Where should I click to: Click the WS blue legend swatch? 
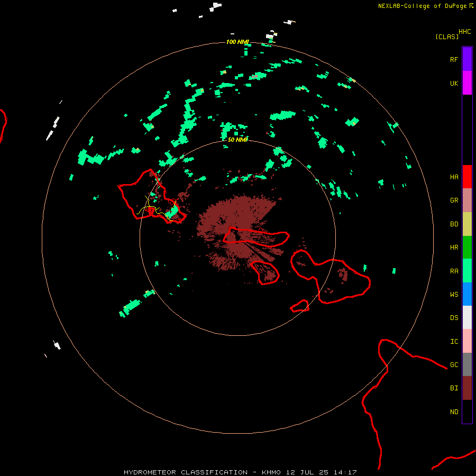[467, 294]
